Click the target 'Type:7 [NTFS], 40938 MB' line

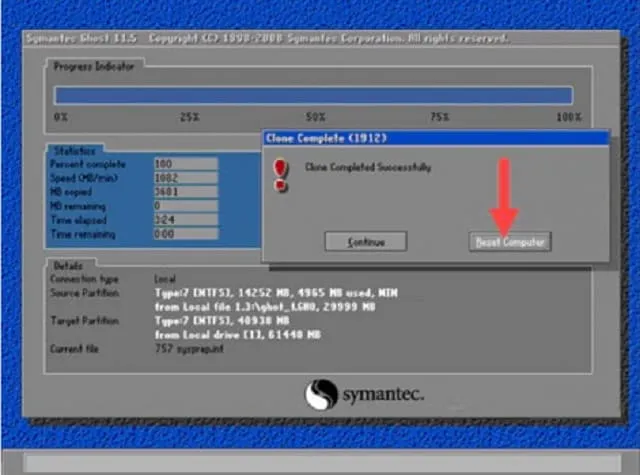click(x=222, y=321)
